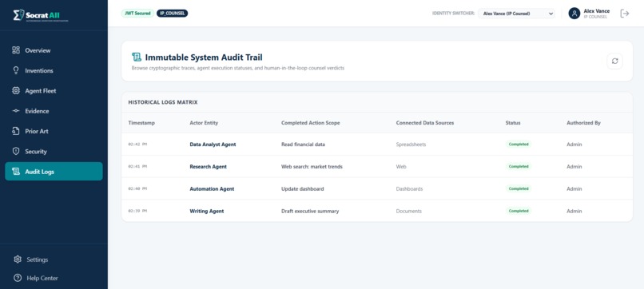Click the Overview grid icon in sidebar
Image resolution: width=644 pixels, height=289 pixels.
pyautogui.click(x=16, y=50)
